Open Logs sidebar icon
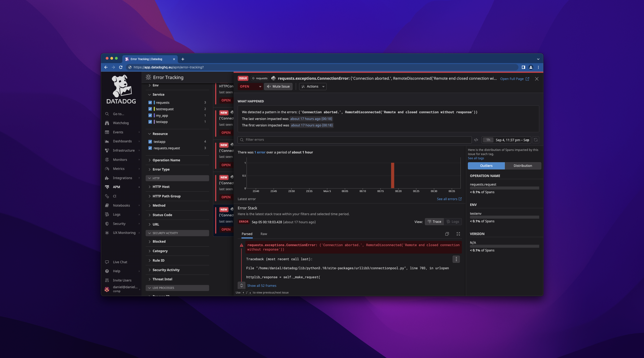This screenshot has height=358, width=644. [107, 215]
